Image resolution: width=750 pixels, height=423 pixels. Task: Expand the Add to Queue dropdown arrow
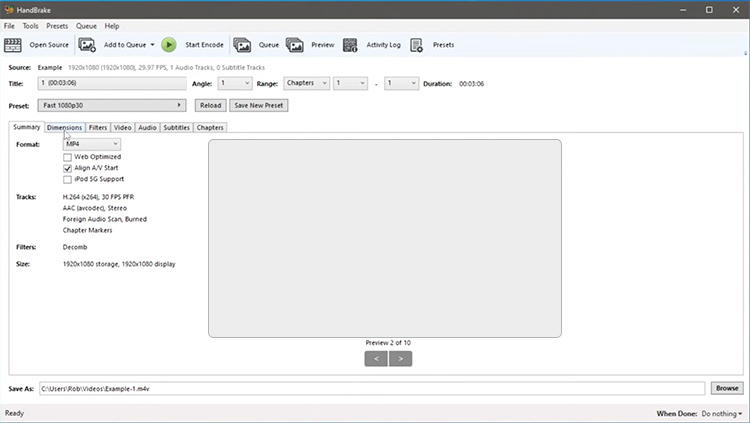coord(153,45)
